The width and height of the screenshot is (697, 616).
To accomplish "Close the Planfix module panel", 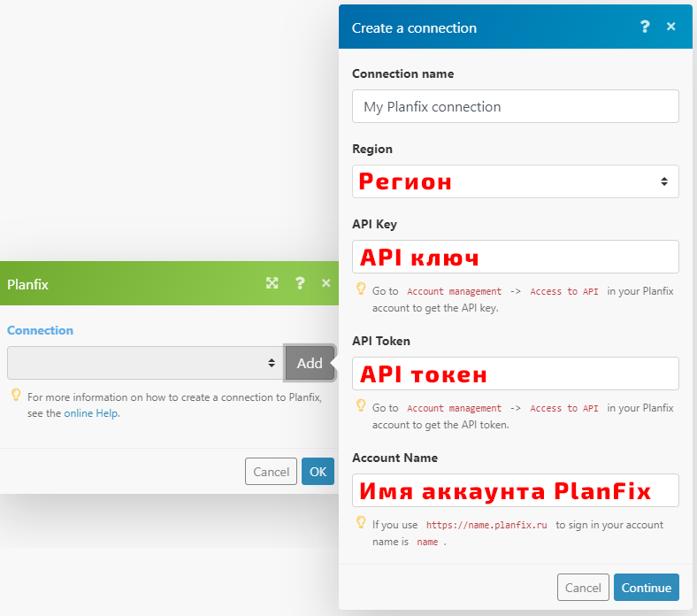I will tap(326, 283).
